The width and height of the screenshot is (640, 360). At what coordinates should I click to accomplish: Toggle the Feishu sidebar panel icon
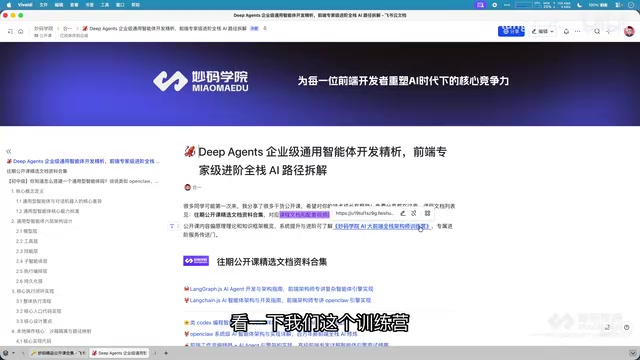(x=10, y=31)
